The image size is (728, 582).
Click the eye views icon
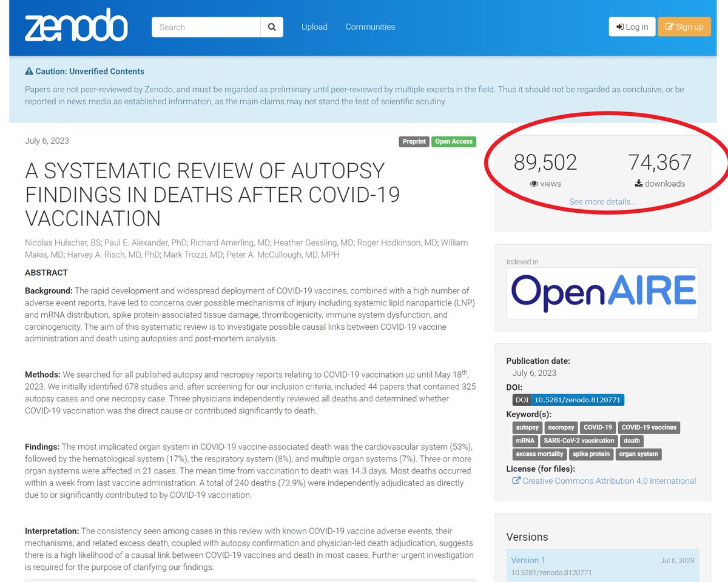point(534,184)
